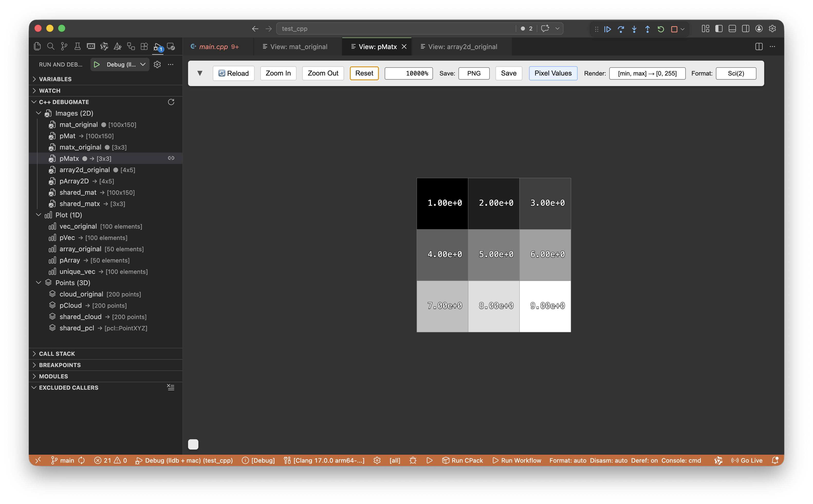Click the debug Step Into icon
The height and width of the screenshot is (504, 813).
point(634,29)
